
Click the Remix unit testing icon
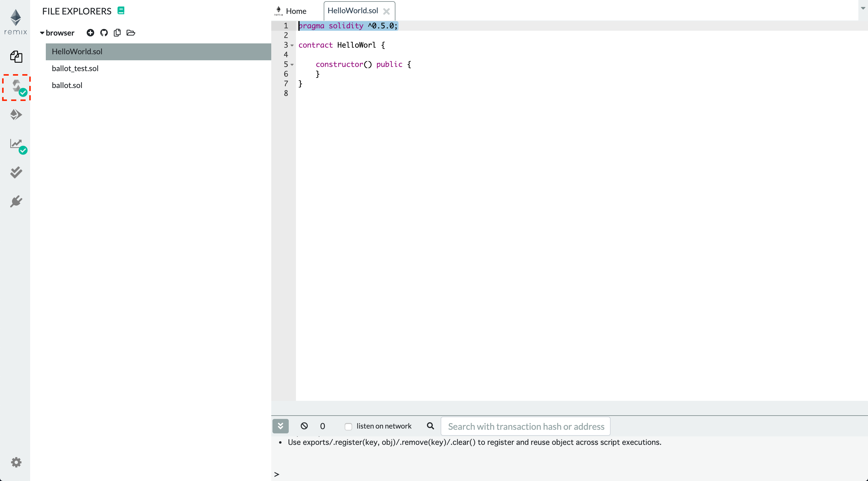16,172
